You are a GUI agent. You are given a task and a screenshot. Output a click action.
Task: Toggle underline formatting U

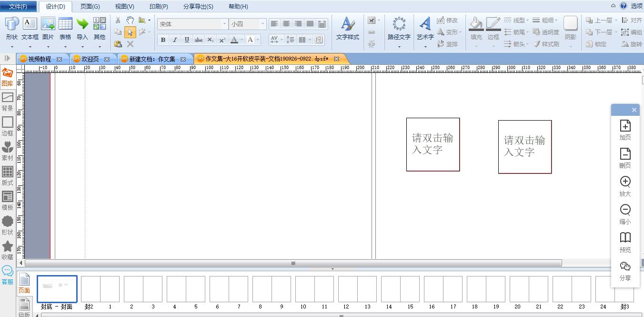coord(187,40)
